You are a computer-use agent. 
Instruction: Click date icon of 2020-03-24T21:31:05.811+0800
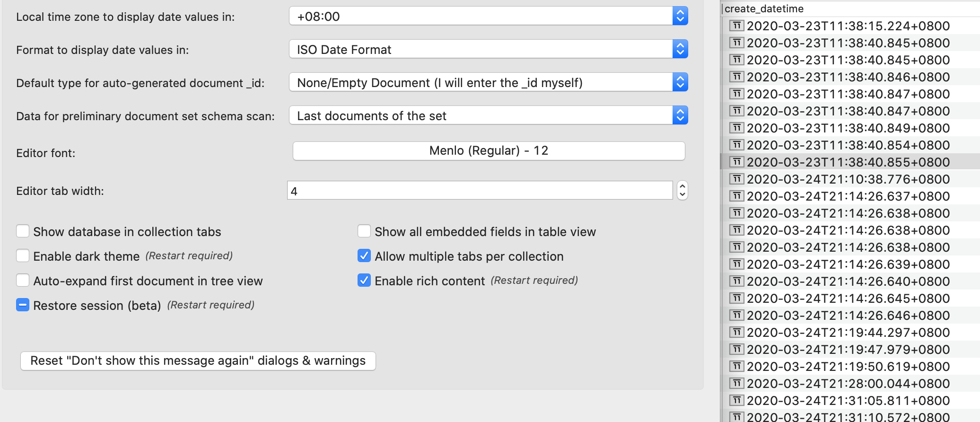737,400
